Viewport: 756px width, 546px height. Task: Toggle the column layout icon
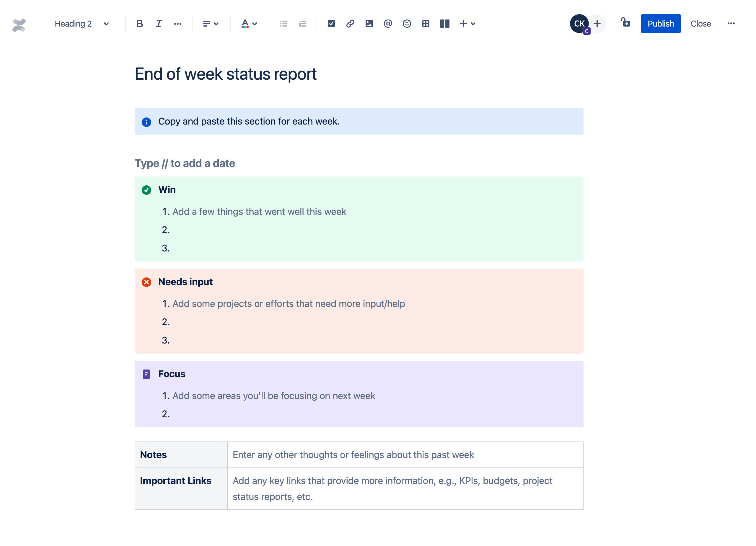(444, 23)
